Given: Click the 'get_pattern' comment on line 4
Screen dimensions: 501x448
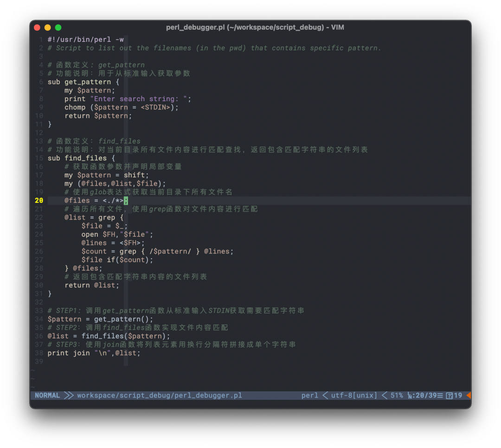Looking at the screenshot, I should pos(96,65).
